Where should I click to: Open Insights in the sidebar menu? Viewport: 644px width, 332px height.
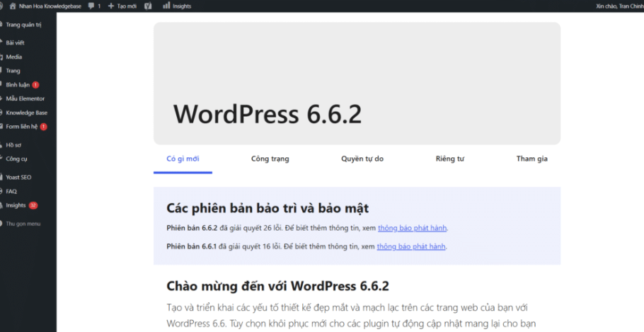(x=16, y=205)
